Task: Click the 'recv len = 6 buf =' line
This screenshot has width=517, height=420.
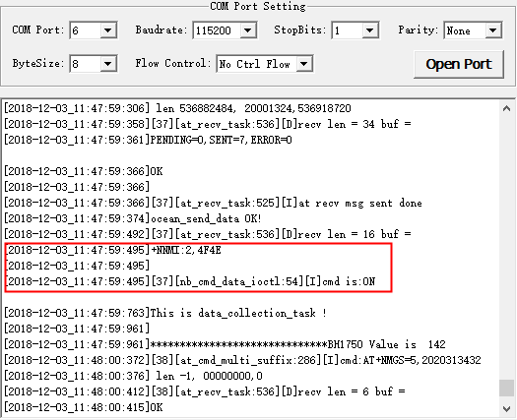Action: (205, 391)
